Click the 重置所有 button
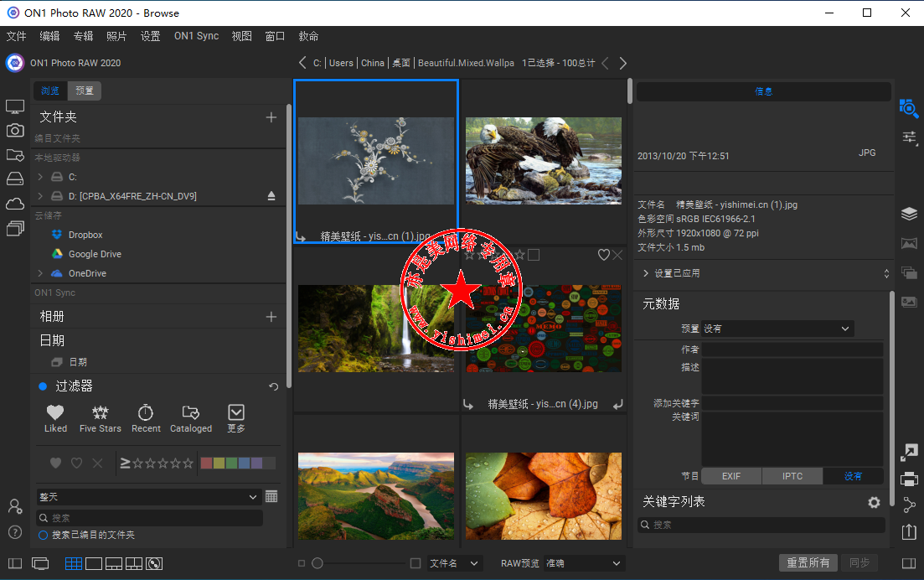Viewport: 924px width, 580px height. tap(808, 563)
